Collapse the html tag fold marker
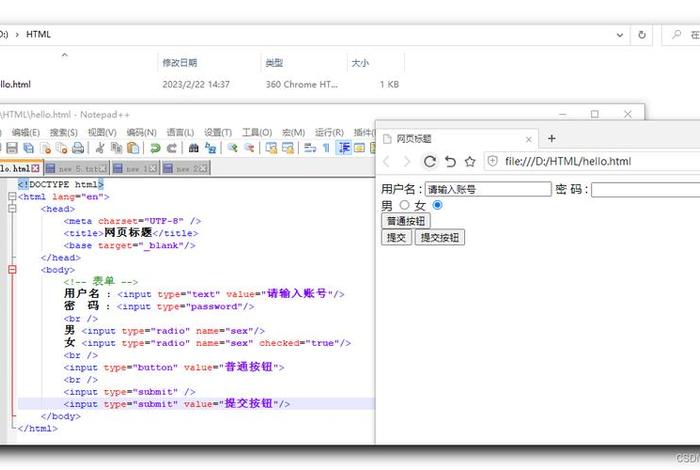 [12, 196]
